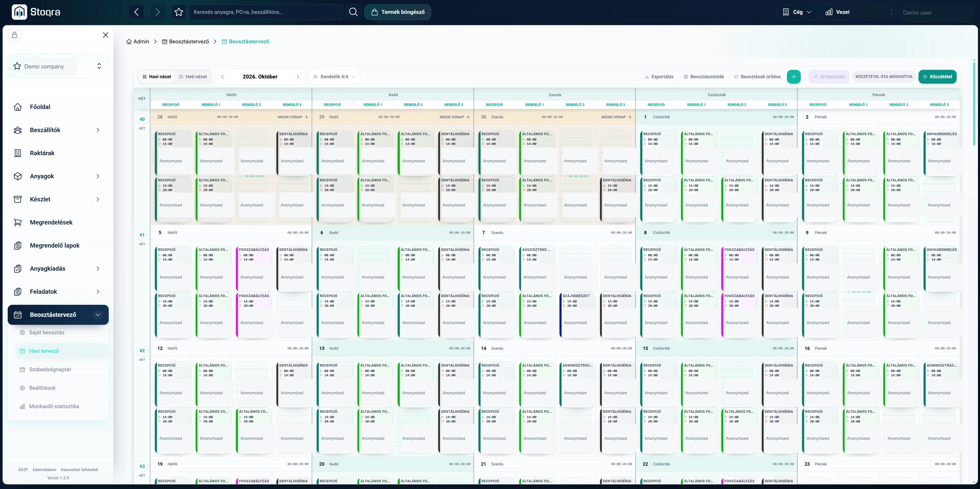This screenshot has width=980, height=489.
Task: Collapse the Beosztástervező menu chevron
Action: 98,315
